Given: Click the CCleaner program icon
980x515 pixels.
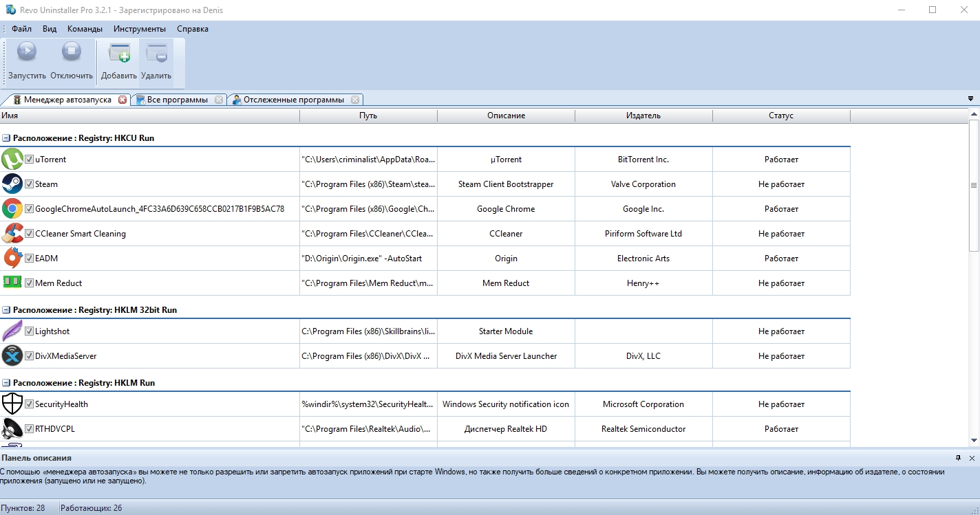Looking at the screenshot, I should (x=12, y=234).
